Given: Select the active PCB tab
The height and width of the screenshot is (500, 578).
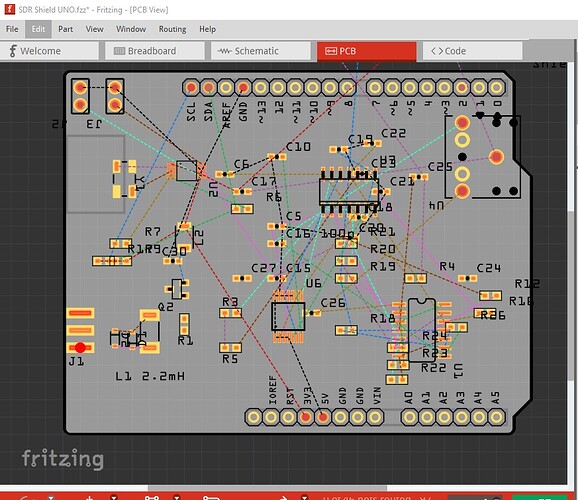Looking at the screenshot, I should coord(366,51).
